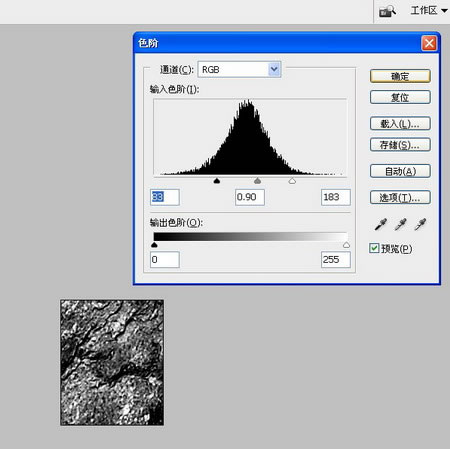Select the white point eyedropper
The image size is (450, 449).
click(x=420, y=224)
